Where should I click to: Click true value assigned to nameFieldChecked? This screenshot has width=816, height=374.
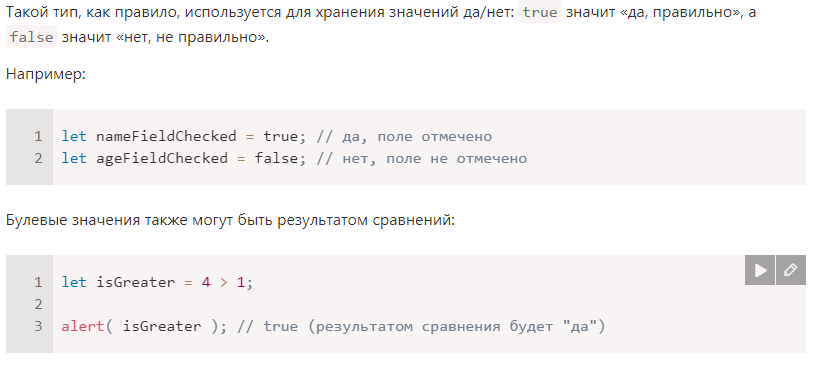[x=280, y=136]
